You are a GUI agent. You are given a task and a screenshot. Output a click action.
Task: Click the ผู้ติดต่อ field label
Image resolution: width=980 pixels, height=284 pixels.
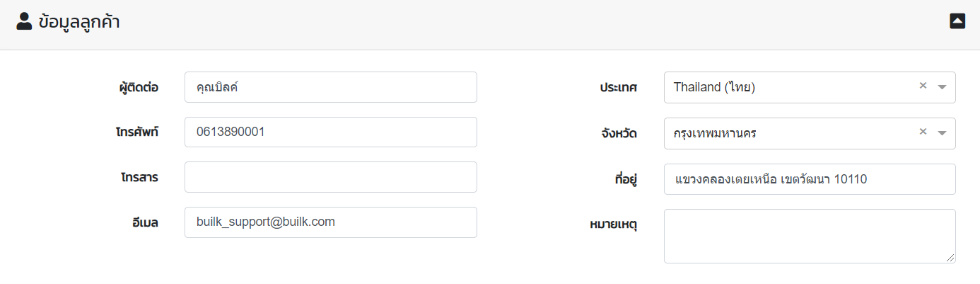point(139,88)
